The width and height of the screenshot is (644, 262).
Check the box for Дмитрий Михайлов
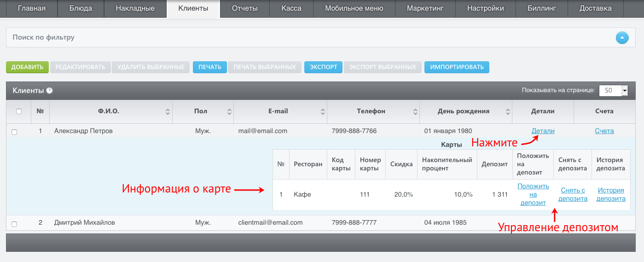(14, 224)
